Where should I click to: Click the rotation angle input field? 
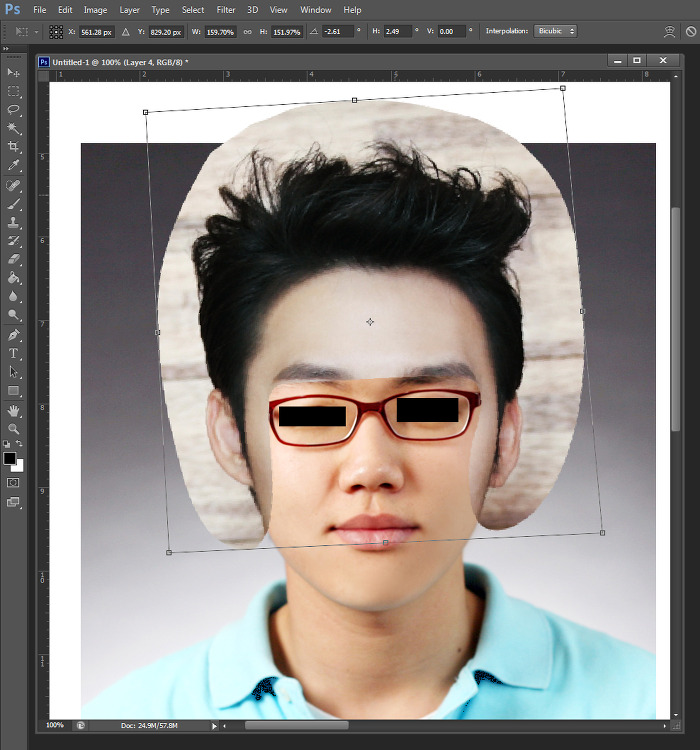(338, 32)
